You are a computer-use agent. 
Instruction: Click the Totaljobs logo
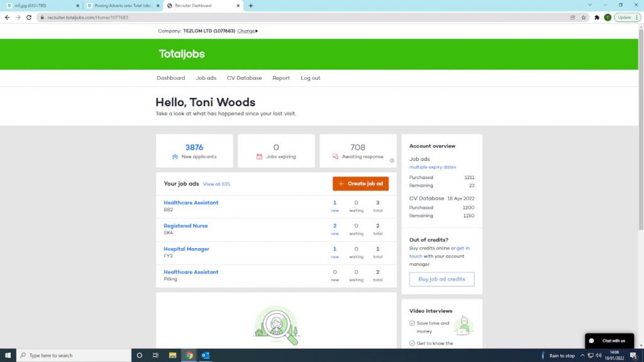182,54
